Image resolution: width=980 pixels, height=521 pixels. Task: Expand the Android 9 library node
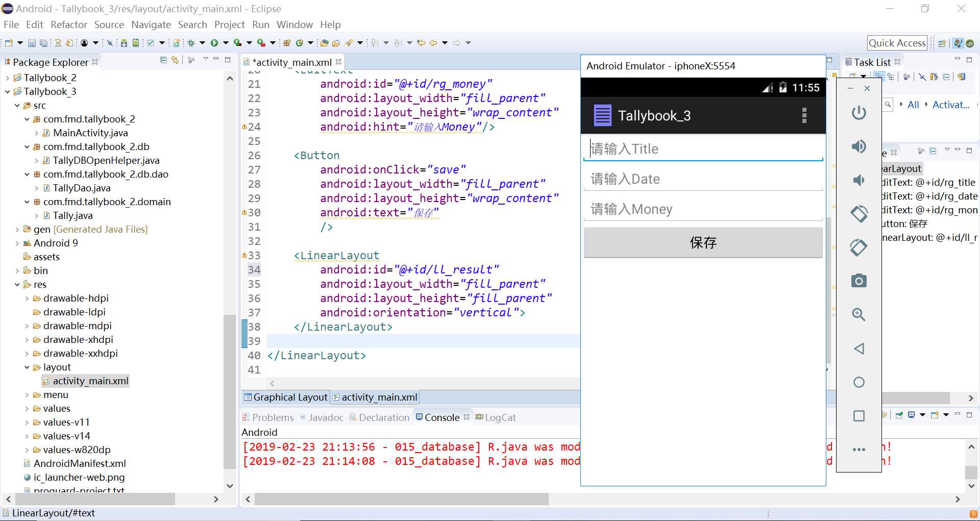[17, 243]
